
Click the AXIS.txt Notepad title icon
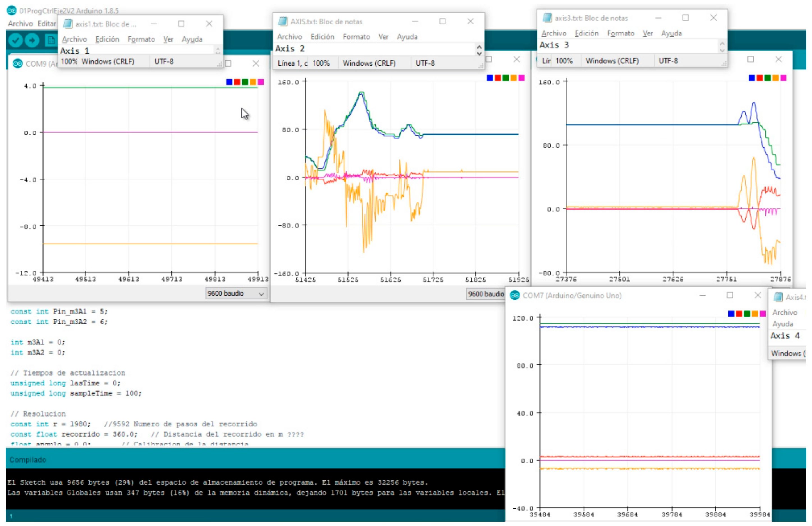(x=283, y=22)
